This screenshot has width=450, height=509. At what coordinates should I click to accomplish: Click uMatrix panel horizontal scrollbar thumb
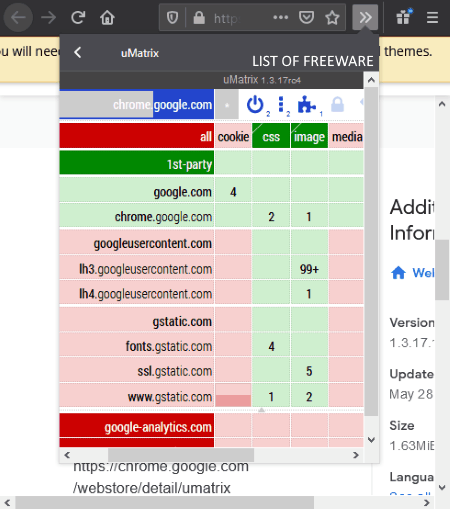tap(181, 455)
